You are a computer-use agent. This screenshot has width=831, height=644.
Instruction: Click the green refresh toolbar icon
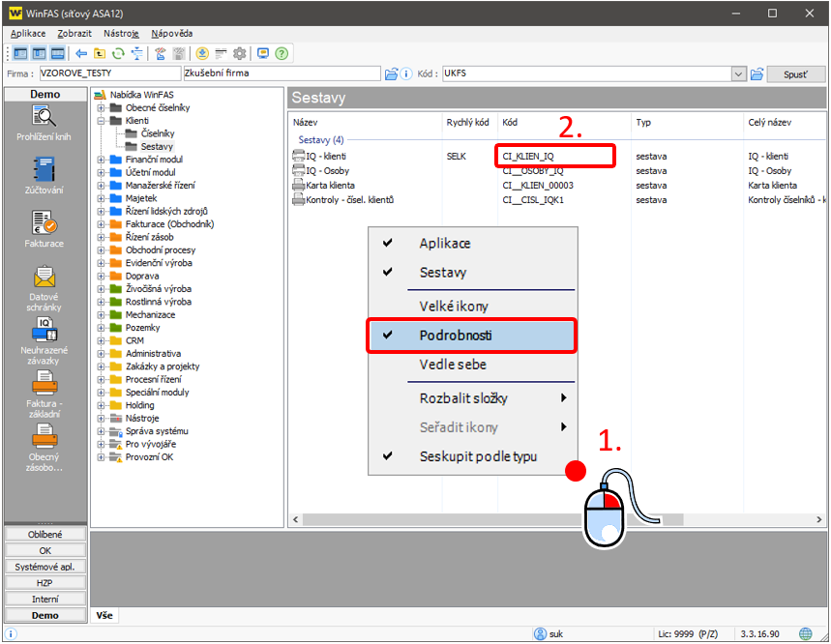(118, 53)
